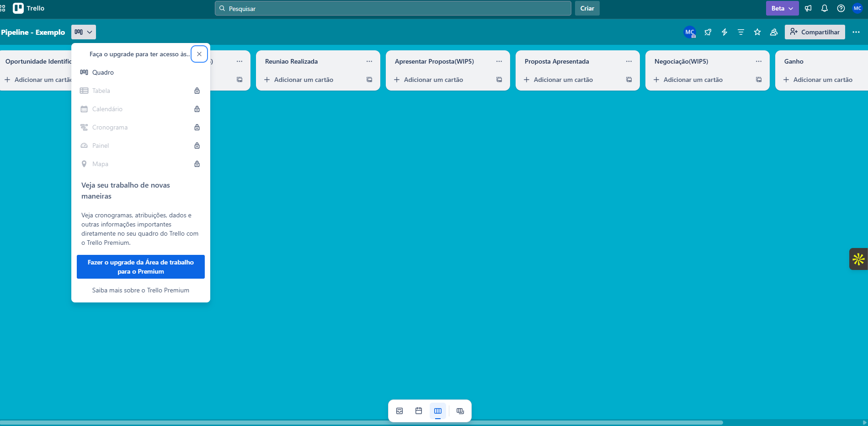Toggle the Board view in bottom bar
Image resolution: width=868 pixels, height=426 pixels.
point(438,411)
